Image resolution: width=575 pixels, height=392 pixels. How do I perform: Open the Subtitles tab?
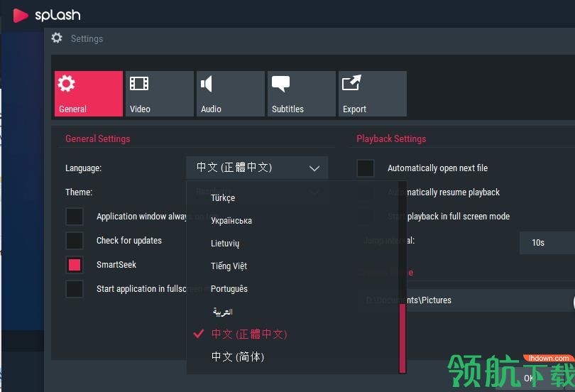pyautogui.click(x=302, y=94)
